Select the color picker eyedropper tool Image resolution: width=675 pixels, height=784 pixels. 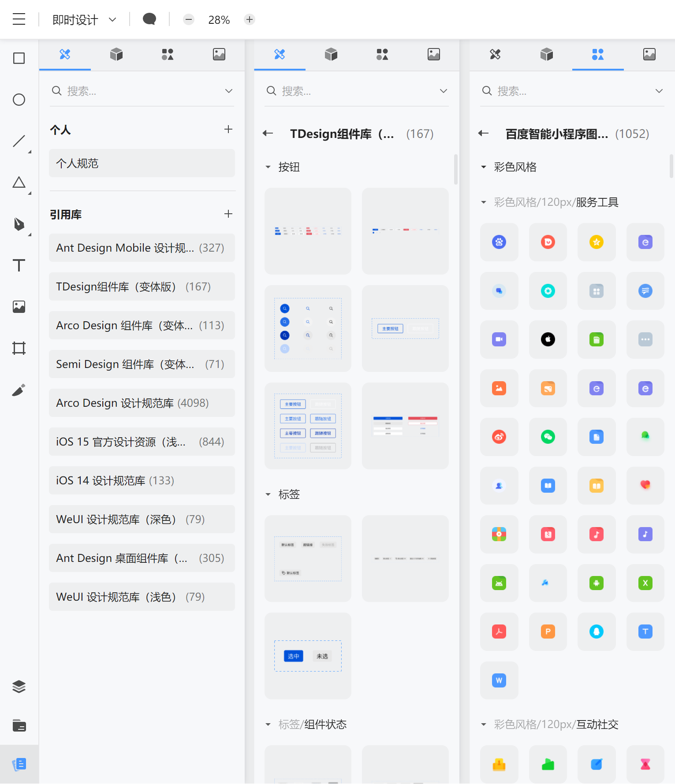tap(19, 390)
